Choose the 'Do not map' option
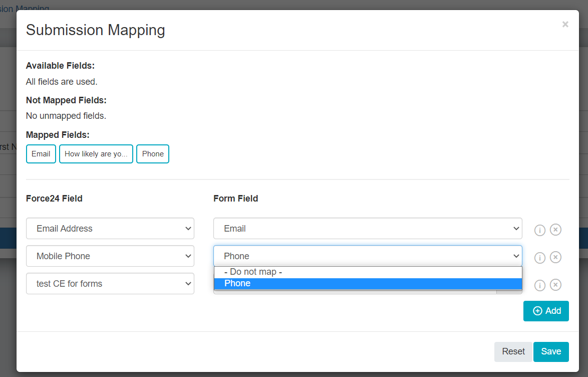The height and width of the screenshot is (377, 588). point(368,272)
